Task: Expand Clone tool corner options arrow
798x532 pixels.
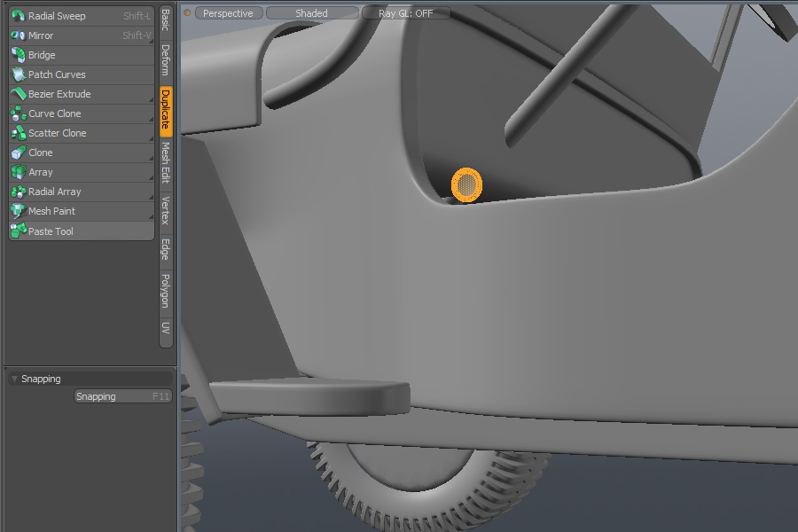Action: point(151,159)
